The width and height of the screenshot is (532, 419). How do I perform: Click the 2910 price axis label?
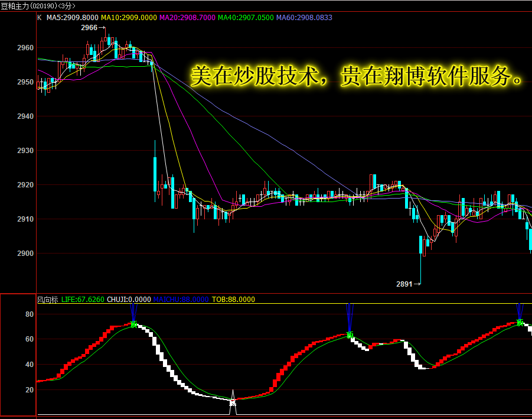(25, 219)
